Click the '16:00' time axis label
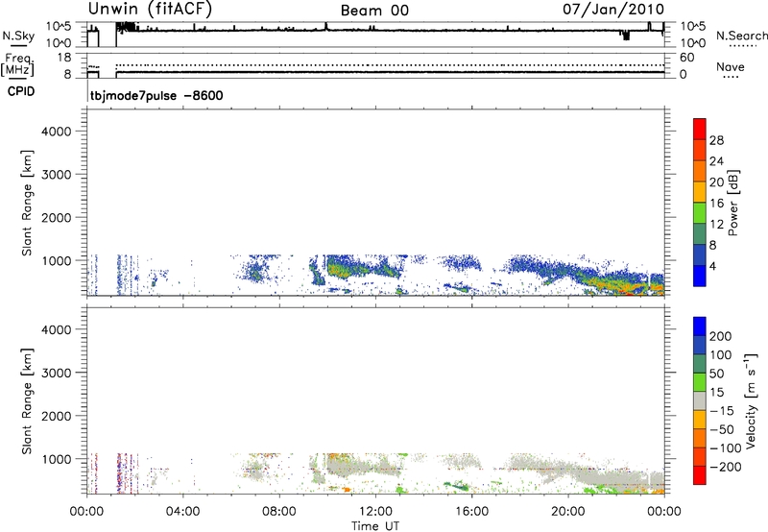 coord(471,512)
